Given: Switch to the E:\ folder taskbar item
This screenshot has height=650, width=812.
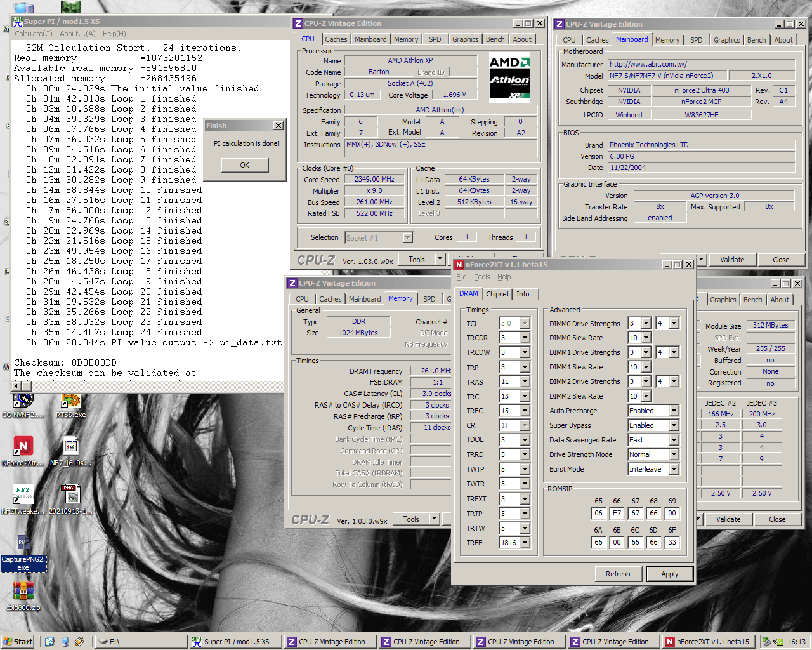Looking at the screenshot, I should point(141,642).
